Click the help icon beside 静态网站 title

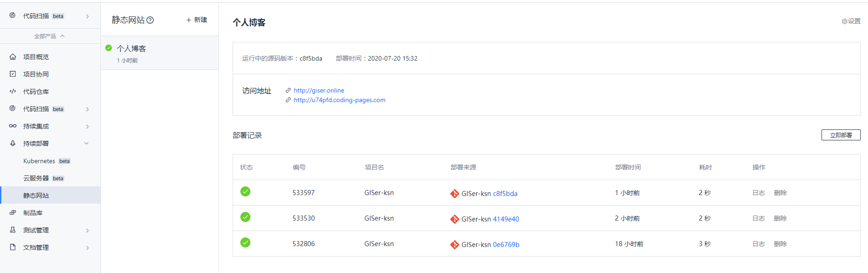coord(150,20)
